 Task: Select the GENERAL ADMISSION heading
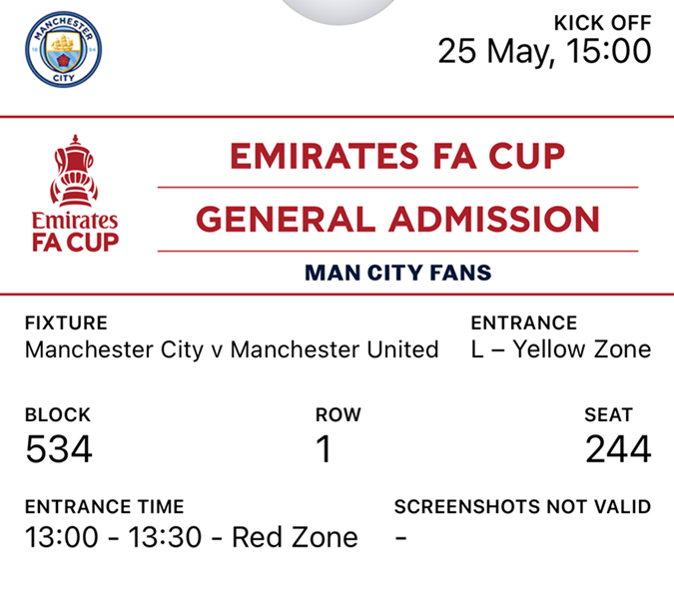tap(397, 219)
